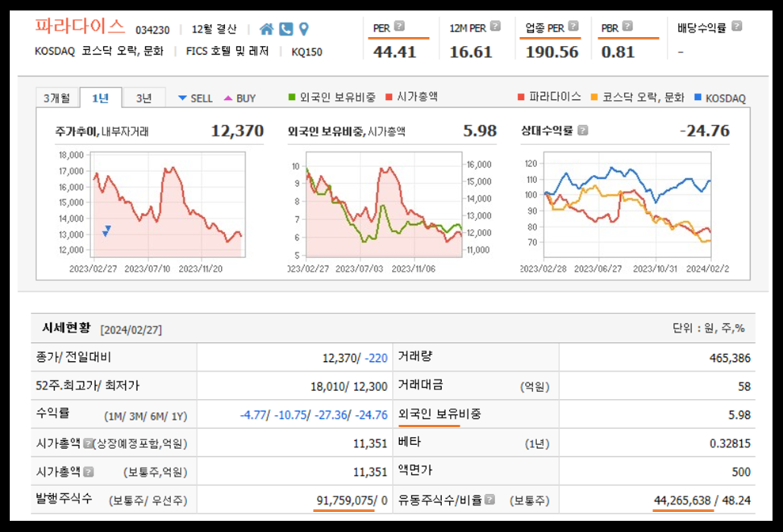Image resolution: width=783 pixels, height=532 pixels.
Task: Click the blue SELL triangle legend marker
Action: tap(182, 98)
